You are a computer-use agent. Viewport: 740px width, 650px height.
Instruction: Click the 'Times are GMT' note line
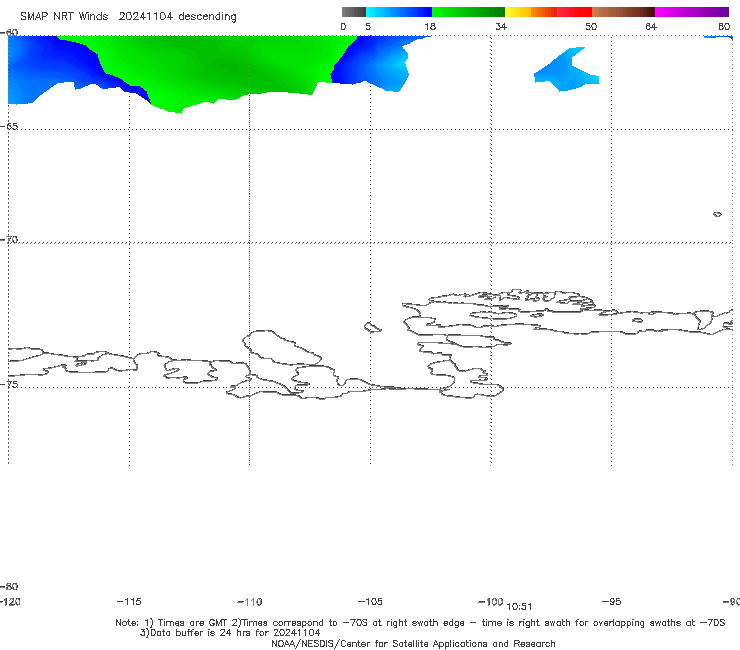click(x=420, y=623)
